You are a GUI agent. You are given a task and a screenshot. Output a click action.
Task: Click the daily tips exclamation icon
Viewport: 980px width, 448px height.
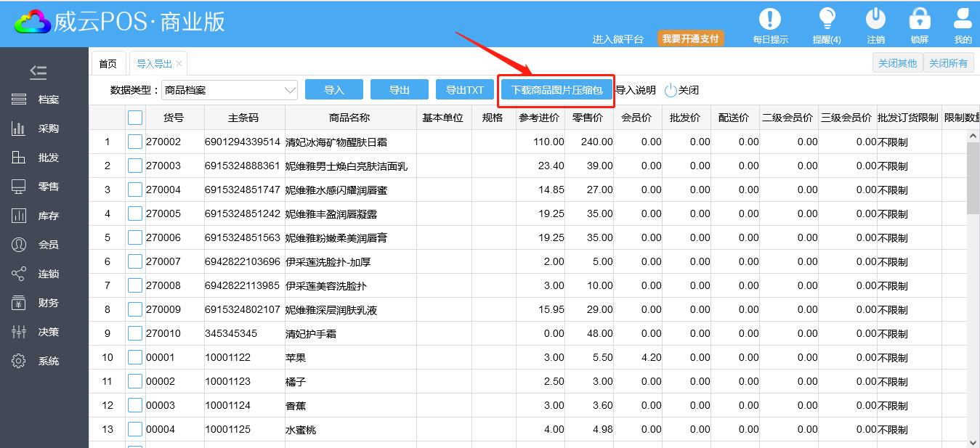click(x=770, y=19)
